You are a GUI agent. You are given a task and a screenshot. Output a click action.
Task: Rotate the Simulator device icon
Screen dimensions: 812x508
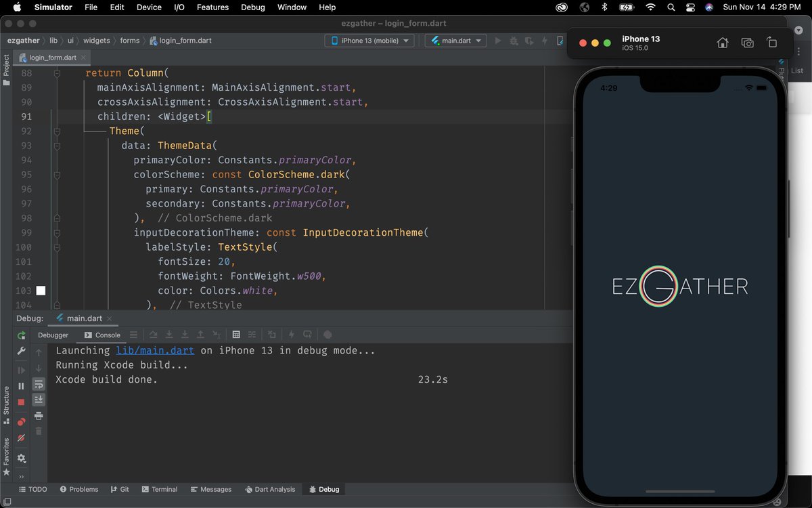click(772, 43)
